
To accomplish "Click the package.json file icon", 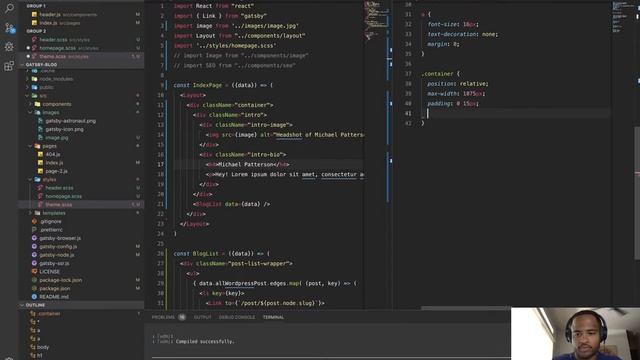I will coord(34,288).
